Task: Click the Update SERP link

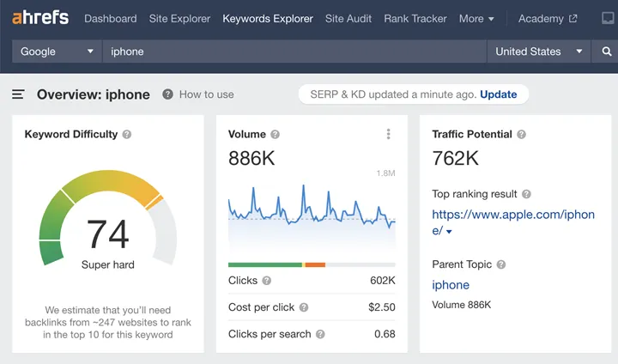Action: tap(498, 94)
